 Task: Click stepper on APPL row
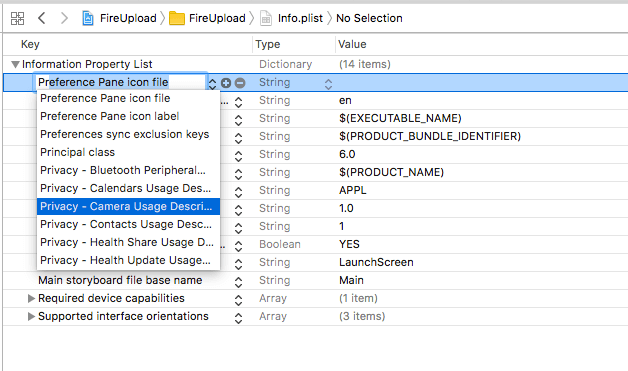click(x=238, y=192)
